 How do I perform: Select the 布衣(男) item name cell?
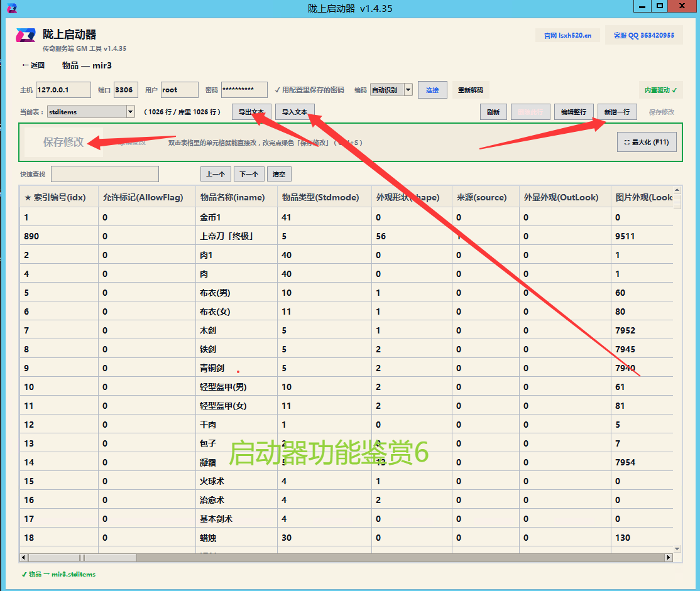[237, 293]
